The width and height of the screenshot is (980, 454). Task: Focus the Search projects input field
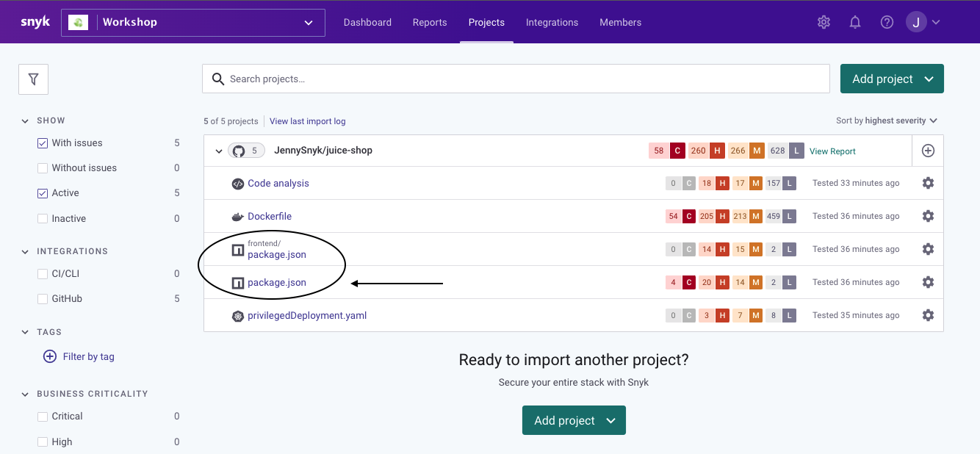516,79
